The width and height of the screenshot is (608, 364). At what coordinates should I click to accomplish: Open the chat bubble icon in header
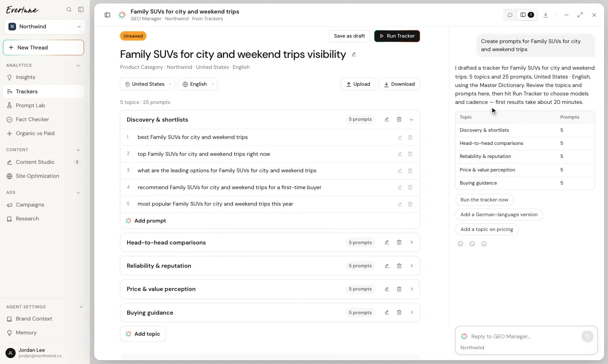coord(510,15)
